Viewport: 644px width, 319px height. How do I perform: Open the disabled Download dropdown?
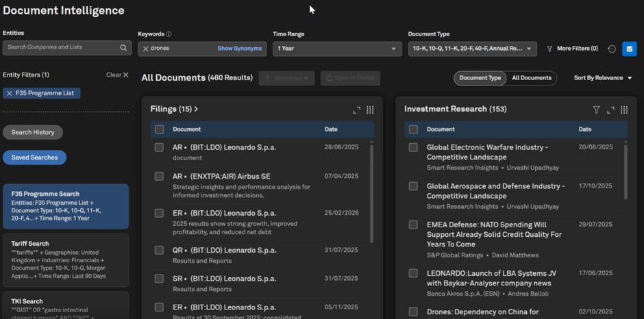point(286,79)
